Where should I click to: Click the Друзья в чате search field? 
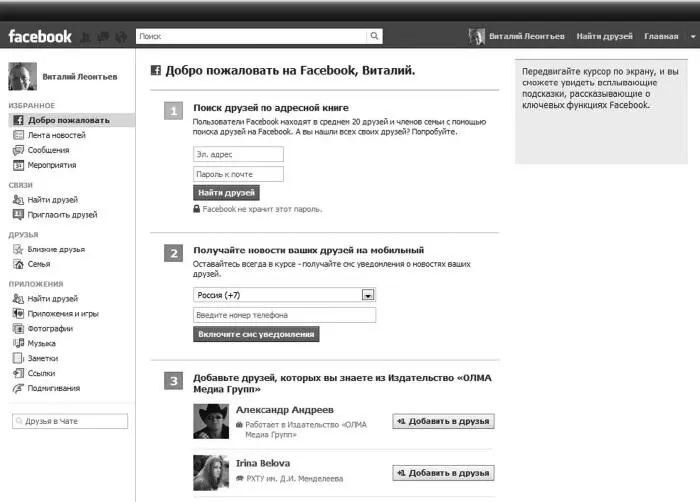(x=70, y=421)
